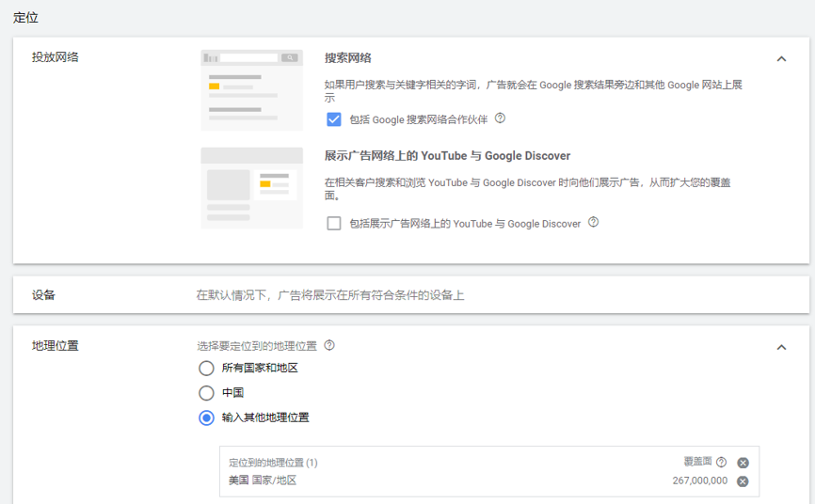Click the 覆盖面 column label

click(x=697, y=462)
